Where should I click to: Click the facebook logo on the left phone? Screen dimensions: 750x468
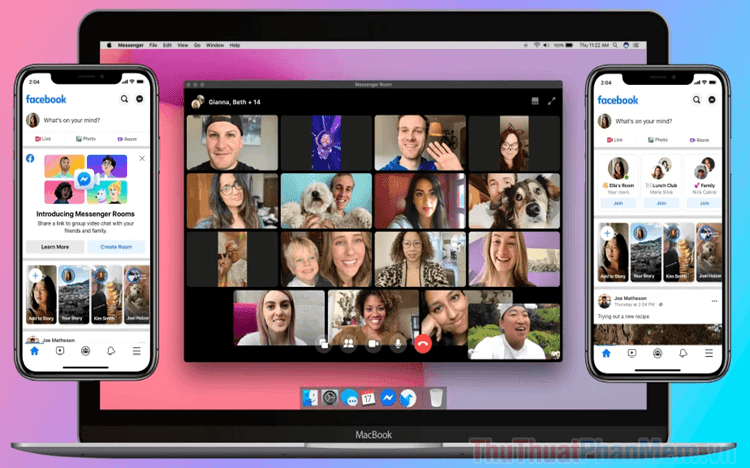point(46,99)
